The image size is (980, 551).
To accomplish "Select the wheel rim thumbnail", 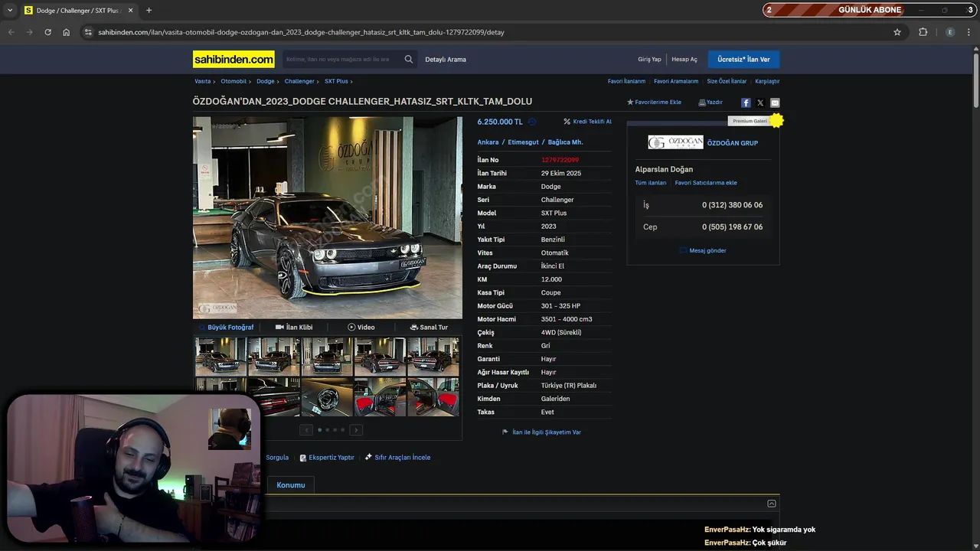I will [327, 397].
